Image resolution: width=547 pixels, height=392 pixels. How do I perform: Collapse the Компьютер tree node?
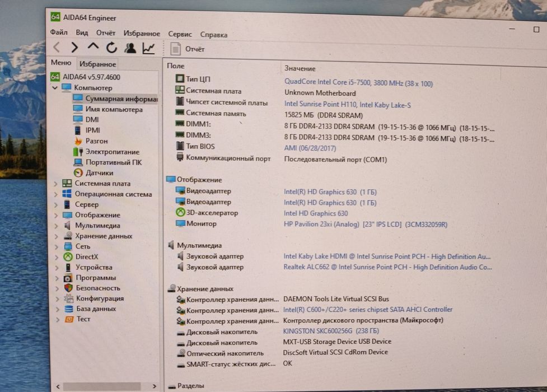click(55, 87)
